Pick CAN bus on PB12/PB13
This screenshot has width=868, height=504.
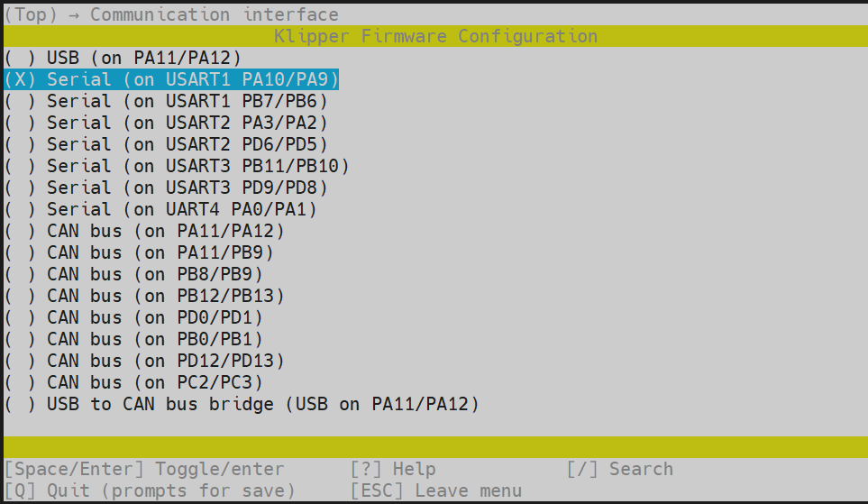pos(144,296)
